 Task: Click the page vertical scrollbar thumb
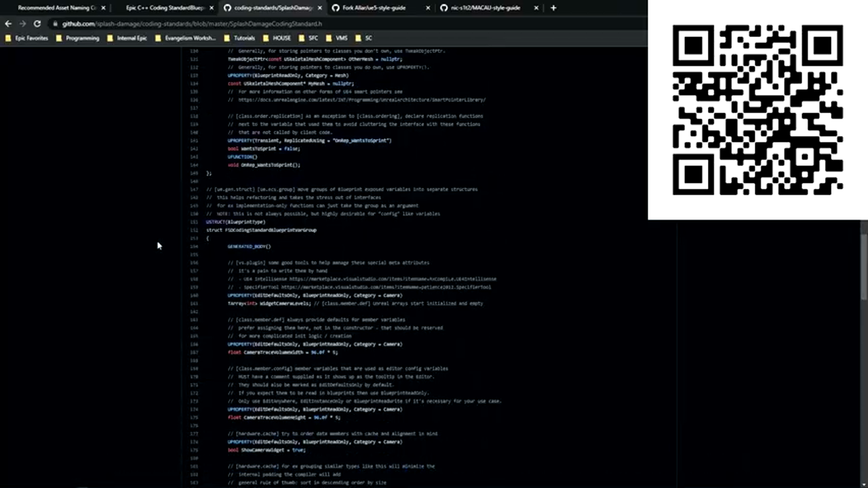(863, 264)
